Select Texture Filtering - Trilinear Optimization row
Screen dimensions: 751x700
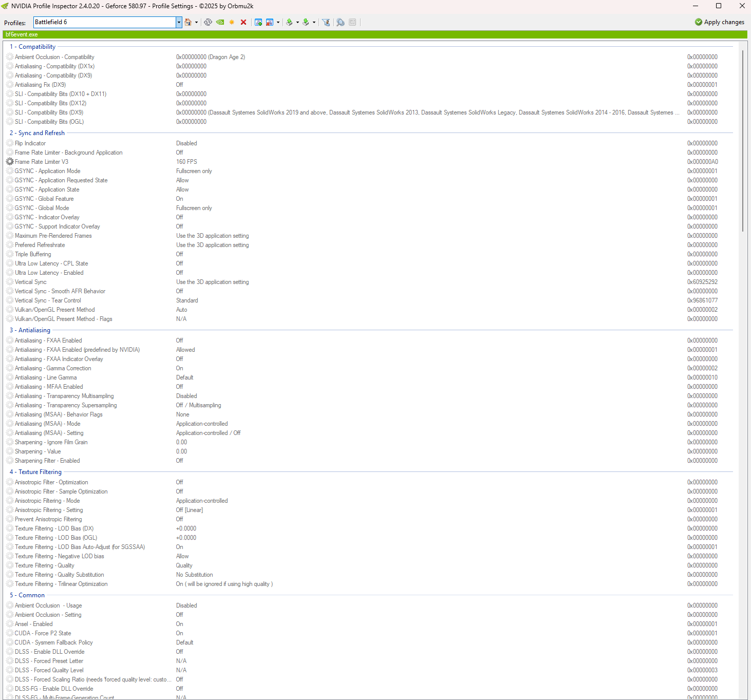tap(369, 584)
